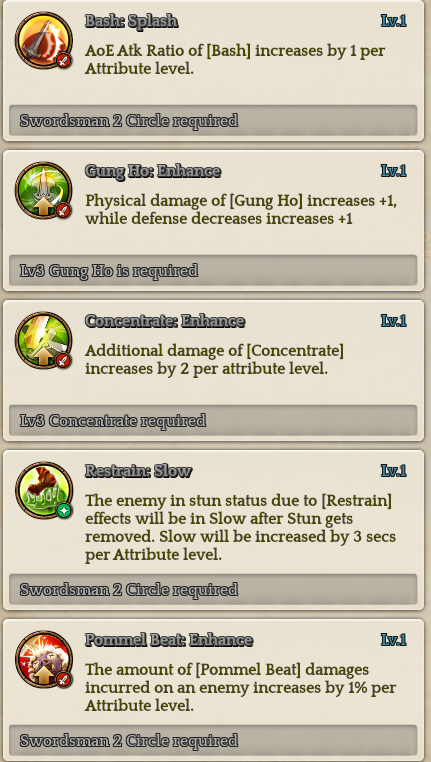Select the Pommel Beat: Enhance title
431x762 pixels.
(169, 640)
